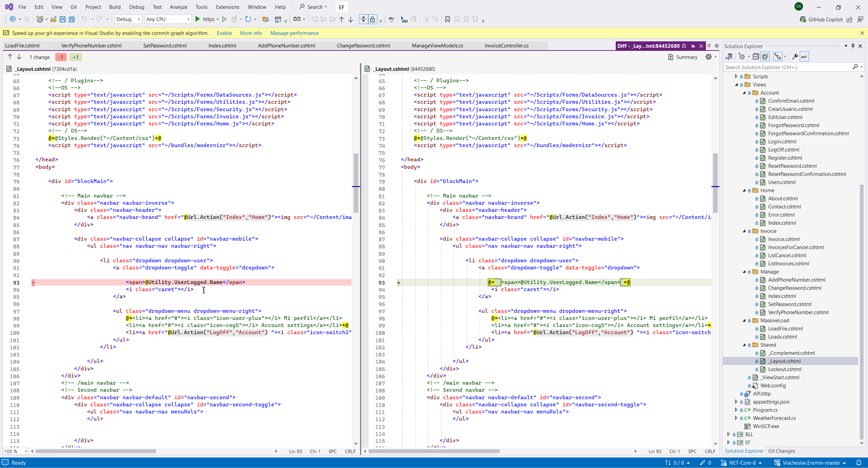Open Properties wrench icon in Solution Explorer
This screenshot has width=868, height=468.
pos(794,57)
